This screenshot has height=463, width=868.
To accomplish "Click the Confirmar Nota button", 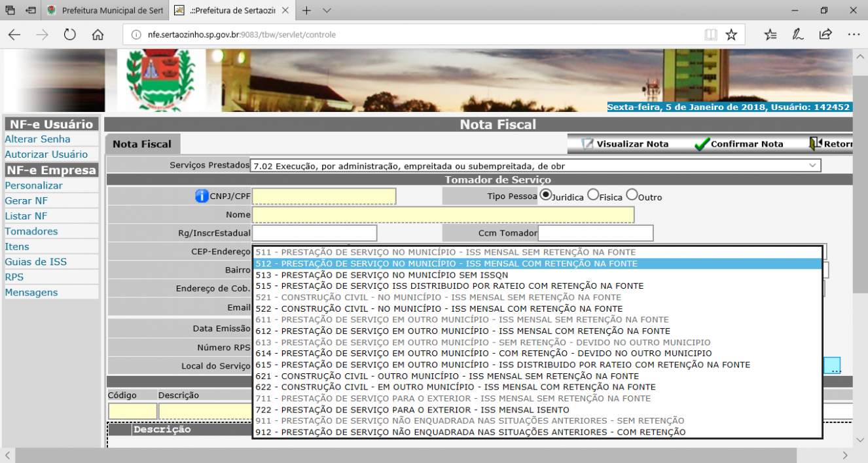I will [738, 144].
